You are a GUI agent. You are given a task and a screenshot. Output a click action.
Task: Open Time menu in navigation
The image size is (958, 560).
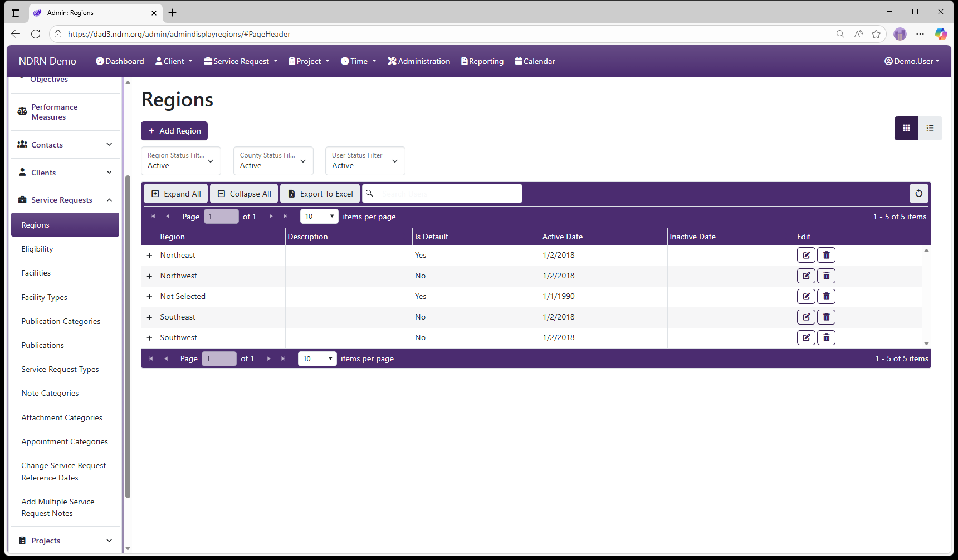[x=359, y=61]
